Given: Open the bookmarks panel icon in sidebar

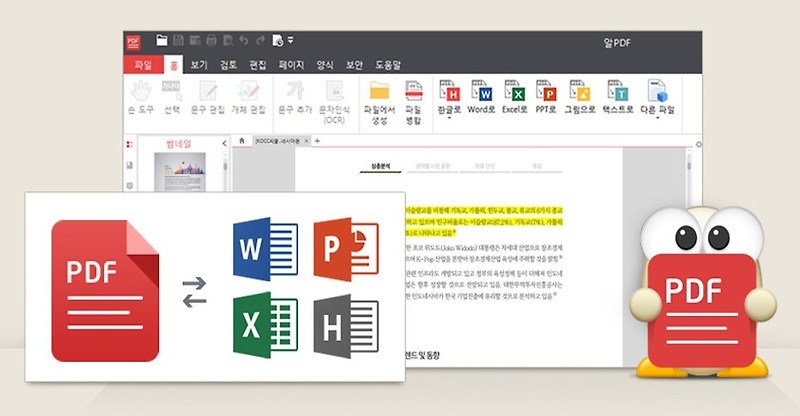Looking at the screenshot, I should coord(130,165).
